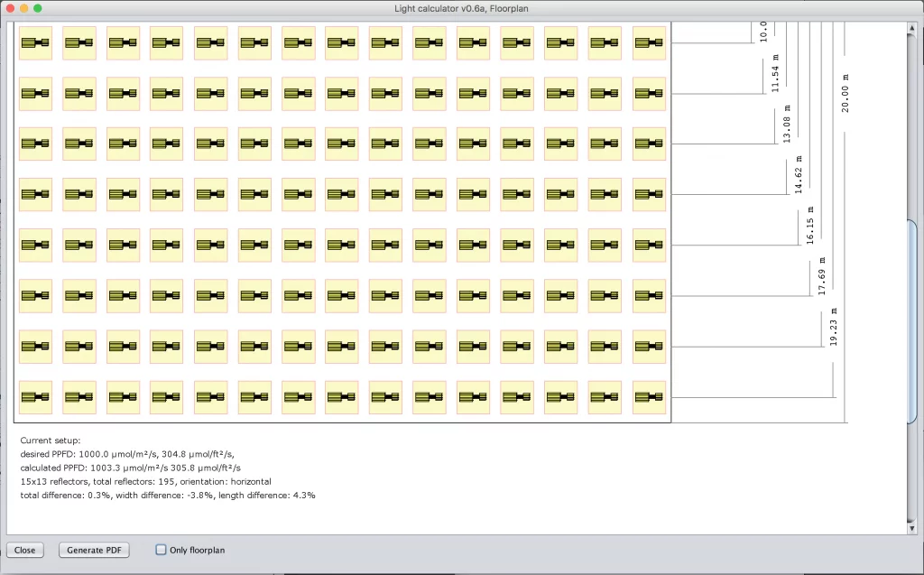Select the last reflector in the 17.69 m row

tap(649, 296)
